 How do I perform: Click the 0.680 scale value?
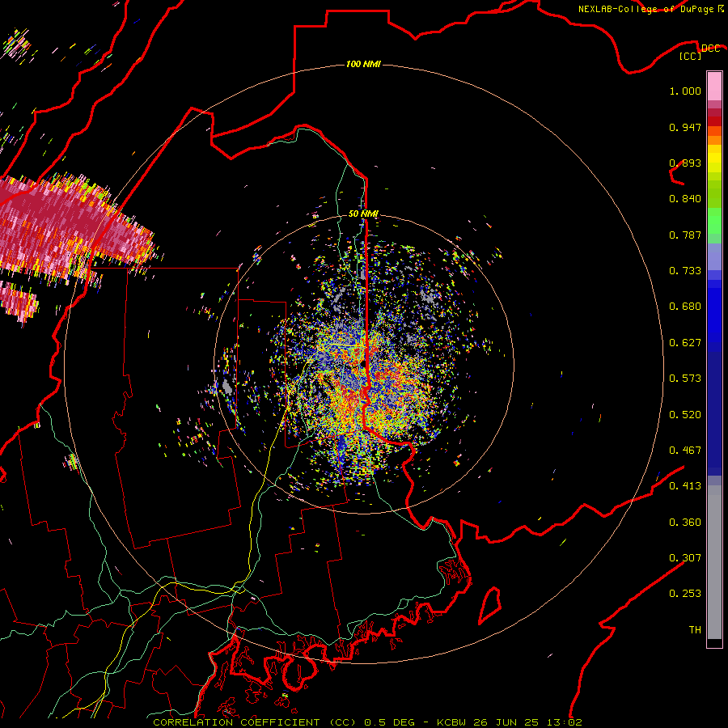685,307
